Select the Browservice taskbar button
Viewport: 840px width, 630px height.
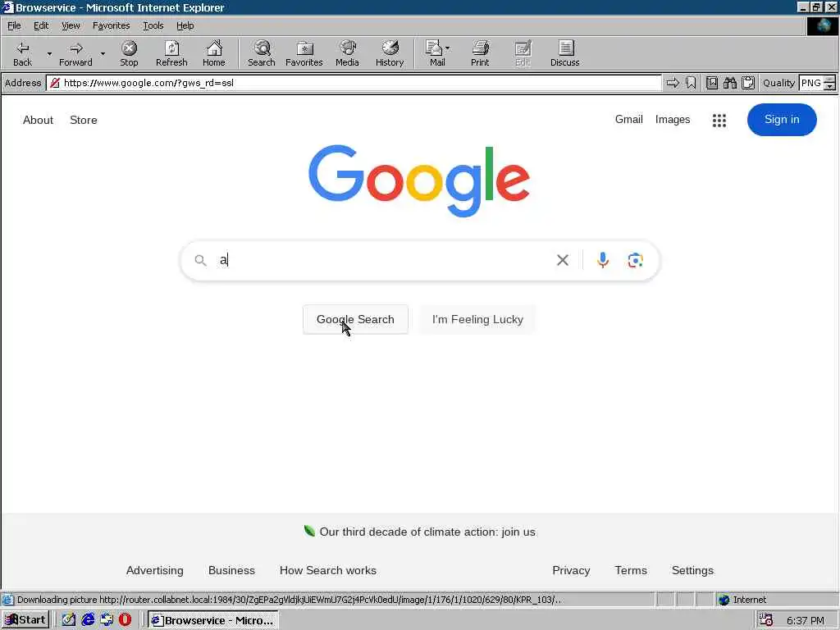(212, 620)
